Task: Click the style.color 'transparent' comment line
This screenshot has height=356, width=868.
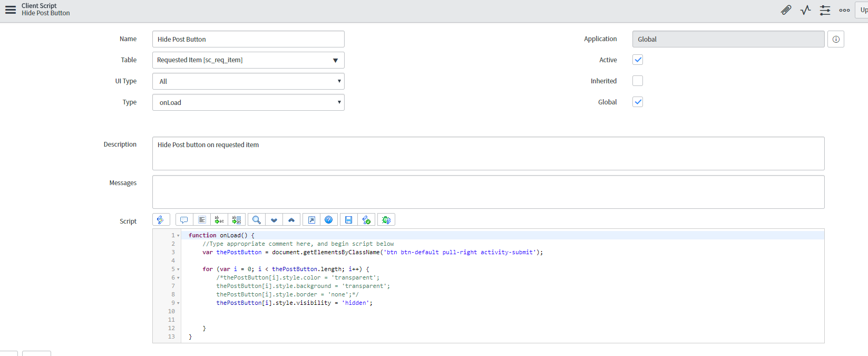Action: pos(298,277)
